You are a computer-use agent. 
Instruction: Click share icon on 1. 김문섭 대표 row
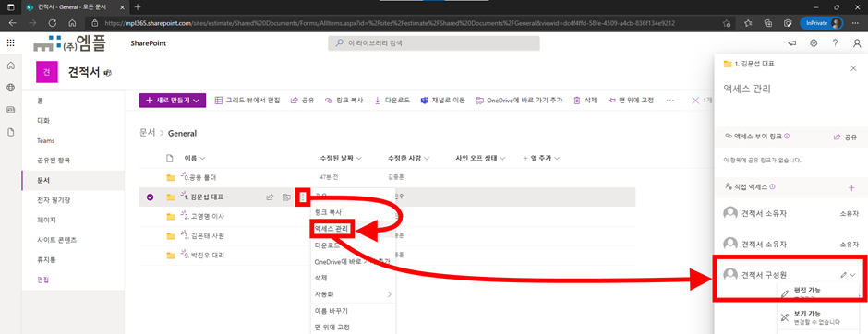(x=271, y=197)
